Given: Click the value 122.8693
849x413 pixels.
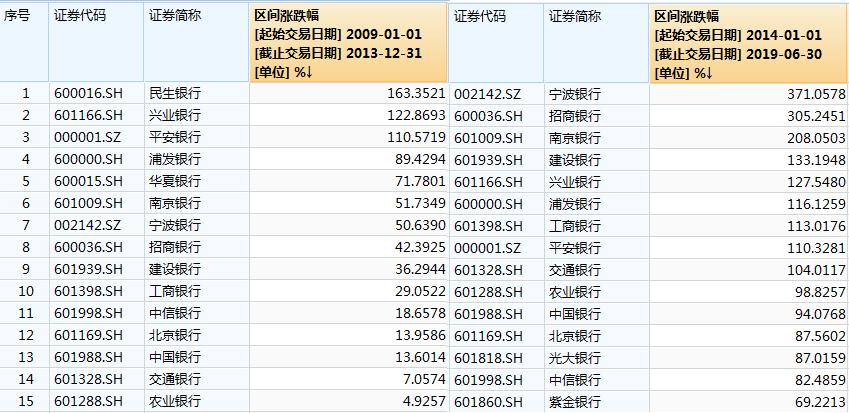Looking at the screenshot, I should coord(416,115).
